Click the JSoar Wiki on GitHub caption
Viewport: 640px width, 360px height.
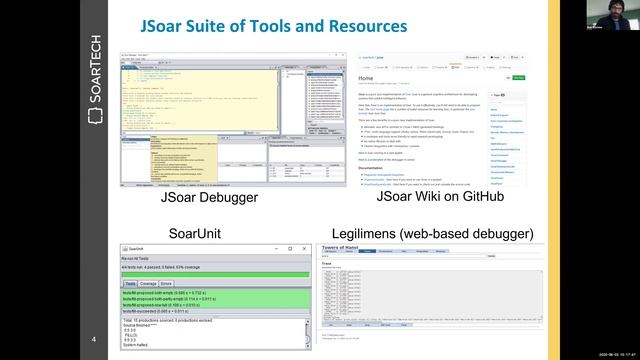click(440, 196)
